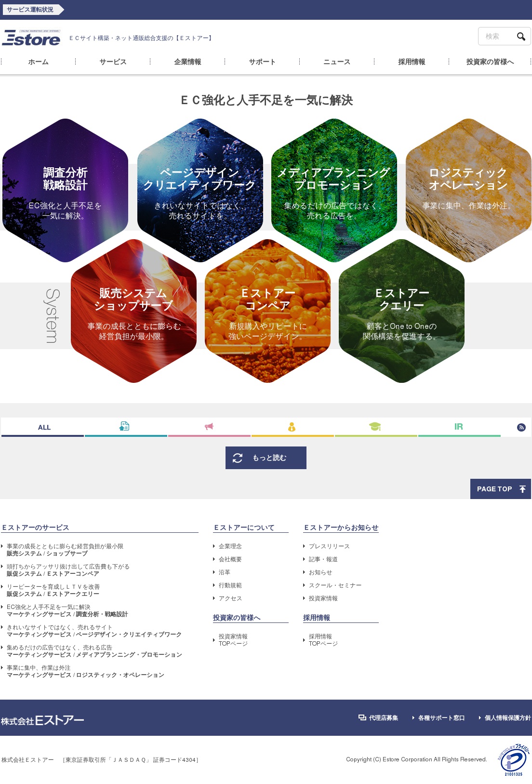Open the お知らせ footer link
The height and width of the screenshot is (784, 532).
click(x=320, y=572)
